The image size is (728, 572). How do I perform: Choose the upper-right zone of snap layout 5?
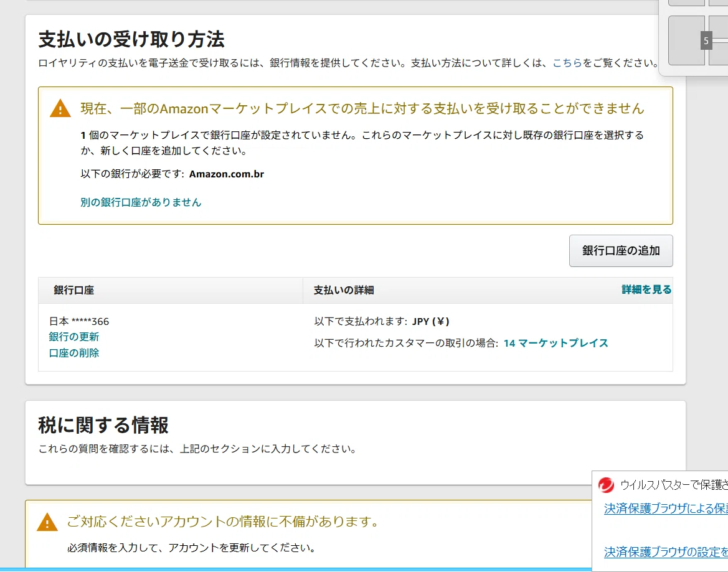[x=719, y=26]
